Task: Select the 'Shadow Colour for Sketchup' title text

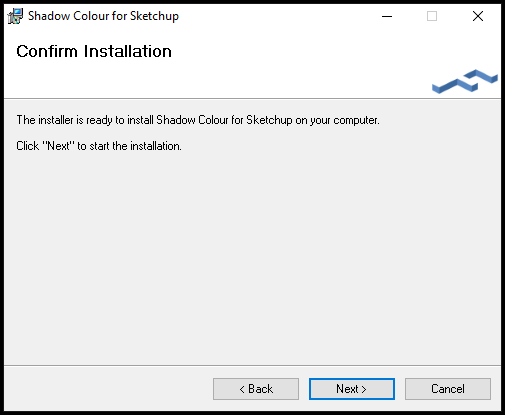Action: point(103,16)
